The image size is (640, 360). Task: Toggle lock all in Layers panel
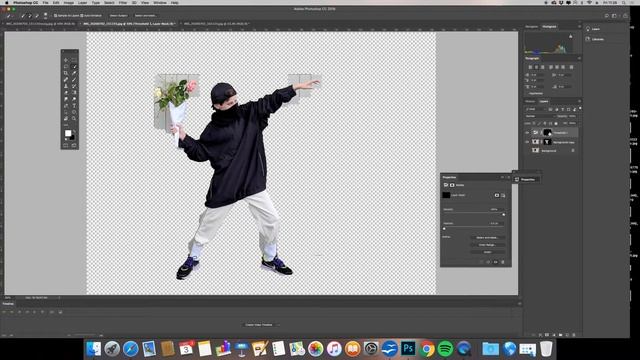pyautogui.click(x=556, y=123)
